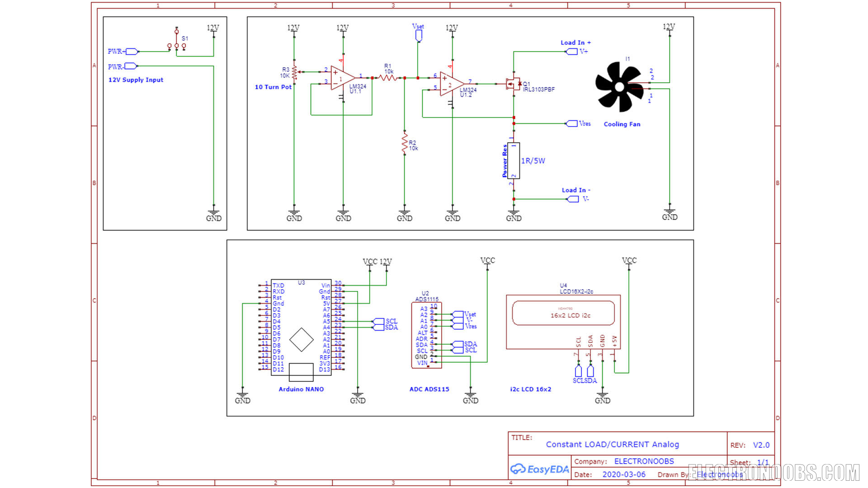Select the Q1 IRL3103PBF MOSFET symbol
868x488 pixels.
(x=514, y=84)
